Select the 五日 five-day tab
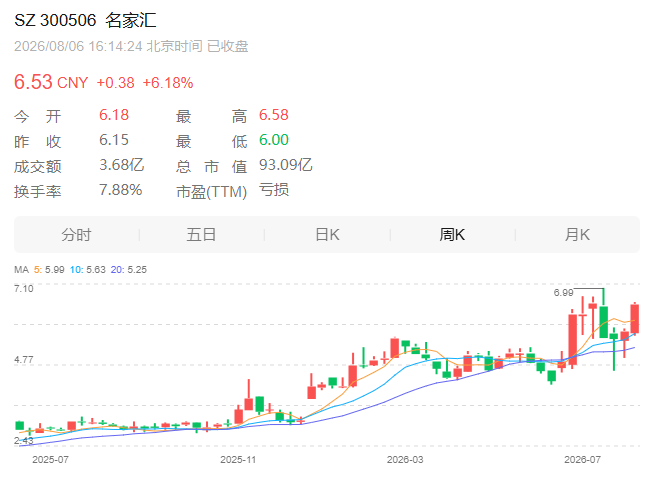 [x=201, y=235]
